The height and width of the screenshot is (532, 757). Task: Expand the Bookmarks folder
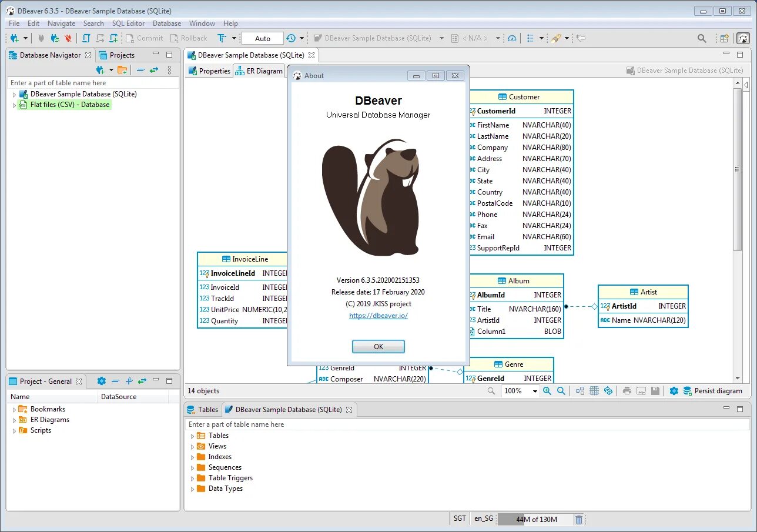click(x=14, y=410)
